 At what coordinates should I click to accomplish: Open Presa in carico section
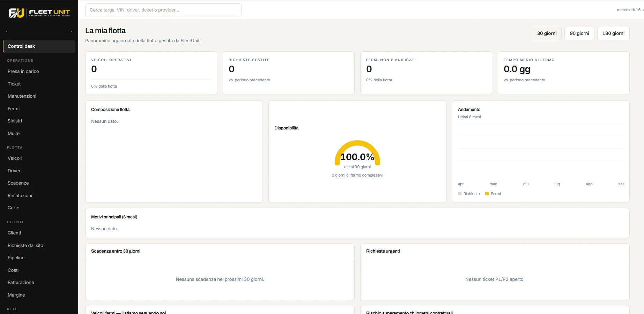click(39, 71)
